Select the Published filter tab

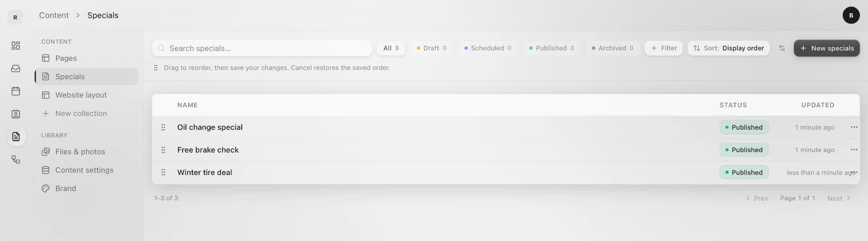pos(551,48)
